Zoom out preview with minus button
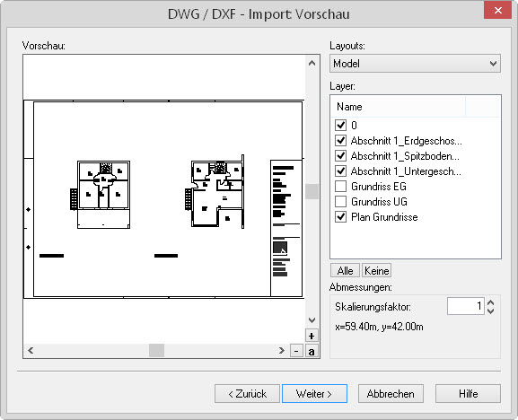The height and width of the screenshot is (420, 518). 296,351
